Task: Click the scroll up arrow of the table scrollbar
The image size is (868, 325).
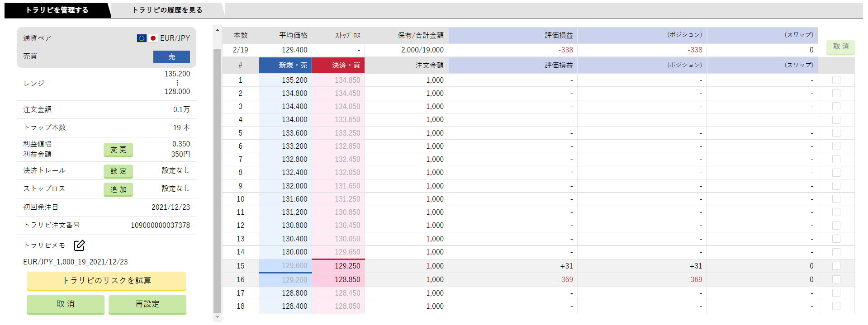Action: coord(217,30)
